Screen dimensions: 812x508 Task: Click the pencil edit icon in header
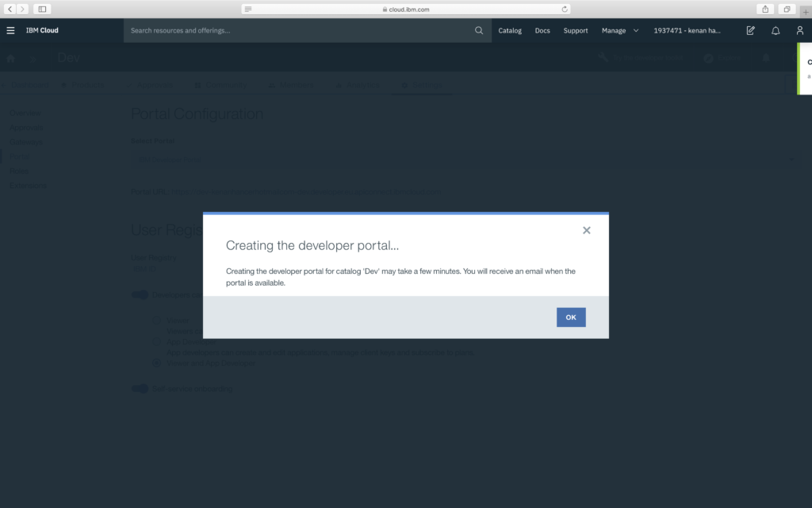coord(751,30)
